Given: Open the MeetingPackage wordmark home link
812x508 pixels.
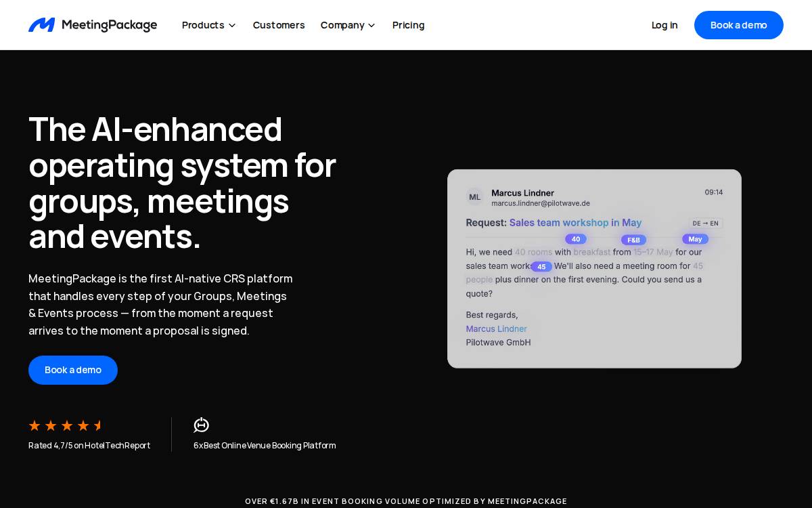Looking at the screenshot, I should point(109,25).
